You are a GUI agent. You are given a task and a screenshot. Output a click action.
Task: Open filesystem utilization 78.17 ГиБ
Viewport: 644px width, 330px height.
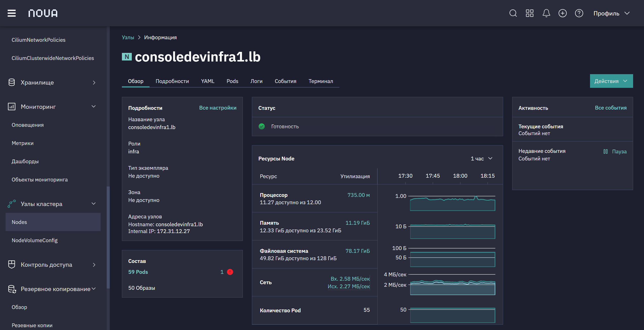[358, 251]
